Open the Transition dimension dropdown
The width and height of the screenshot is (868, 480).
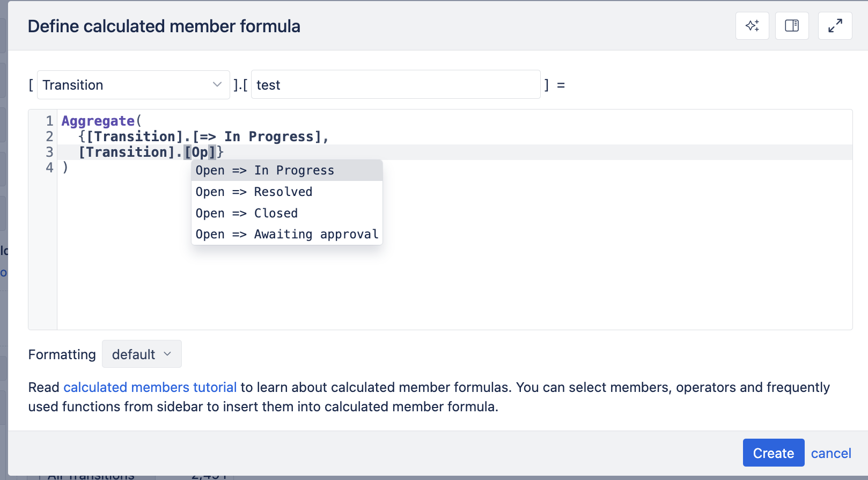[x=133, y=84]
